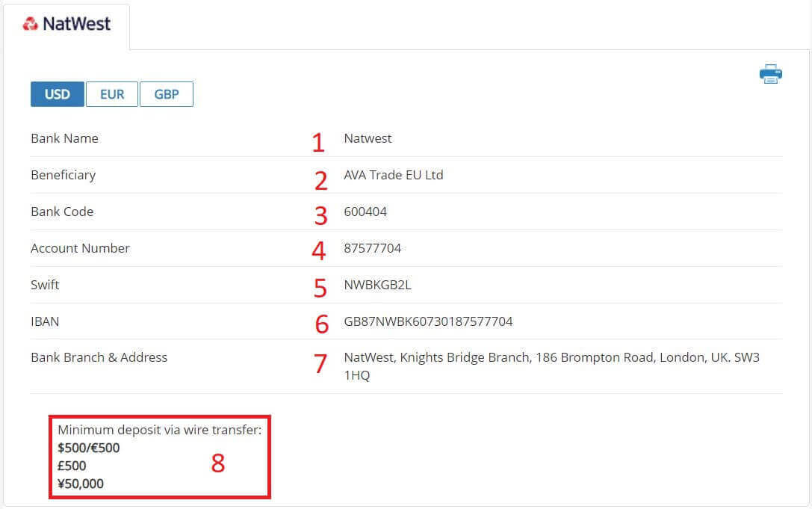The image size is (812, 509).
Task: Click the Account Number label
Action: pyautogui.click(x=80, y=248)
